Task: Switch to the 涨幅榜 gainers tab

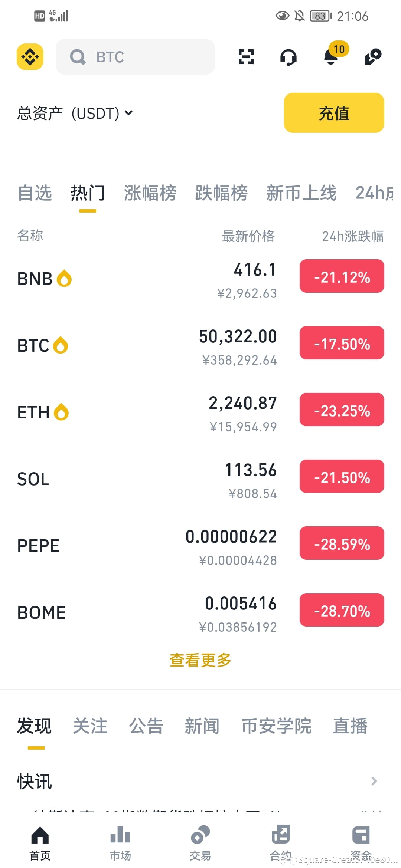Action: [150, 193]
